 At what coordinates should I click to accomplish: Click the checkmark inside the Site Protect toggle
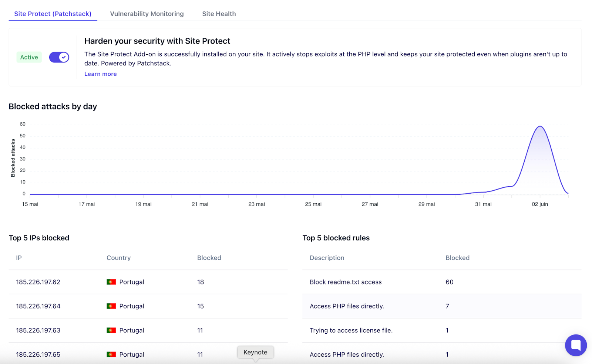coord(63,57)
